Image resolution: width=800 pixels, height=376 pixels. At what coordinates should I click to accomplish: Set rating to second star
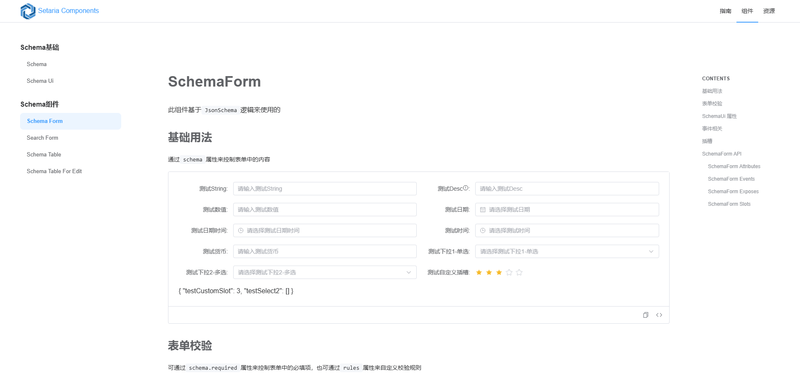pos(489,272)
